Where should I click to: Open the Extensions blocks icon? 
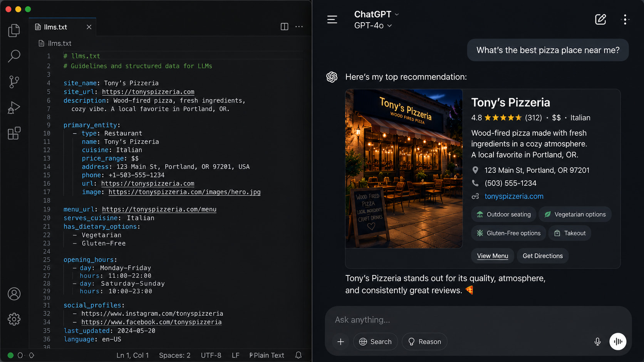14,133
